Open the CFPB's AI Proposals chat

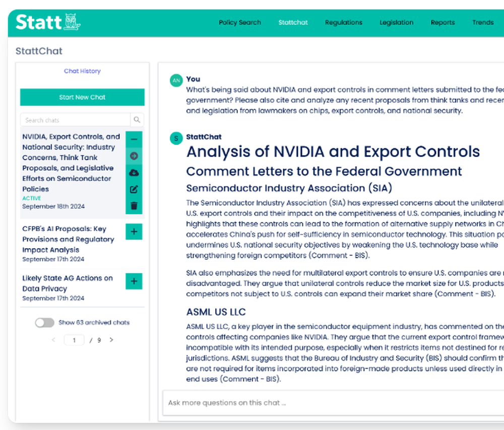click(x=68, y=239)
